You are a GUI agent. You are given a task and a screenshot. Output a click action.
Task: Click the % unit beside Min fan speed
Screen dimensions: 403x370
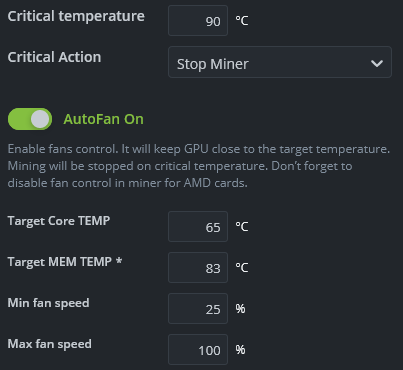pyautogui.click(x=240, y=309)
